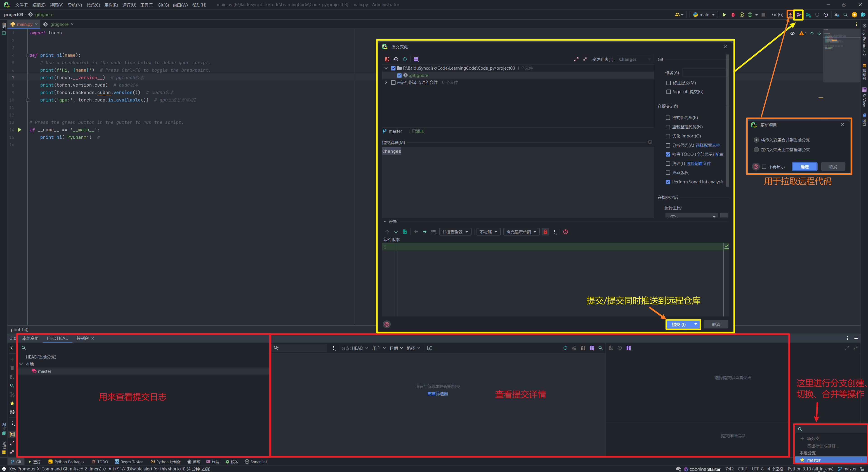Check the 格式化代码(R) checkbox
This screenshot has width=868, height=472.
point(668,118)
